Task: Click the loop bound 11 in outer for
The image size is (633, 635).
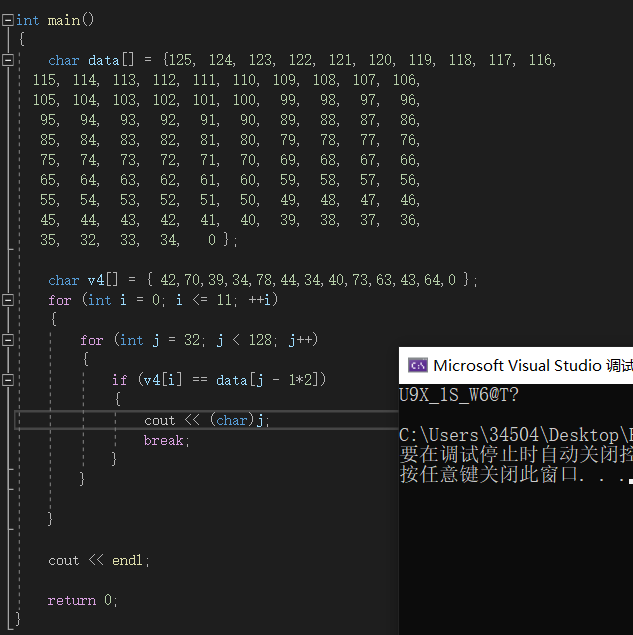Action: [x=224, y=300]
